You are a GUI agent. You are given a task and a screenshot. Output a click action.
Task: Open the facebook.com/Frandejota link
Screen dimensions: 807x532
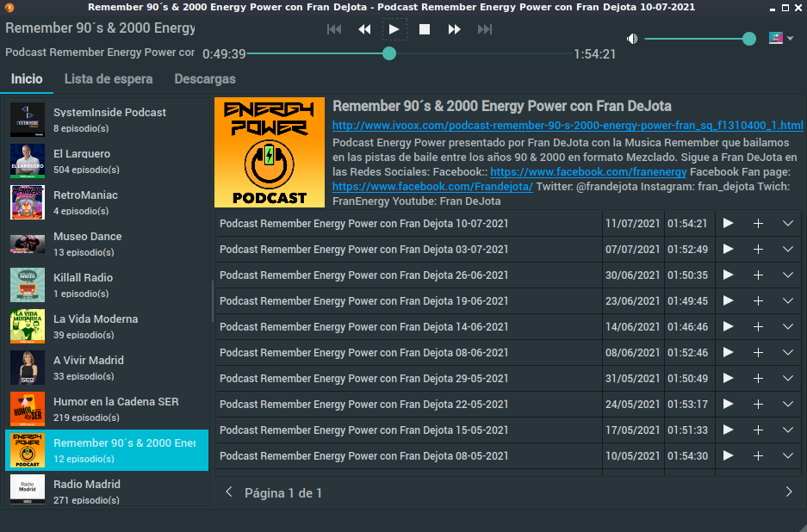click(432, 186)
